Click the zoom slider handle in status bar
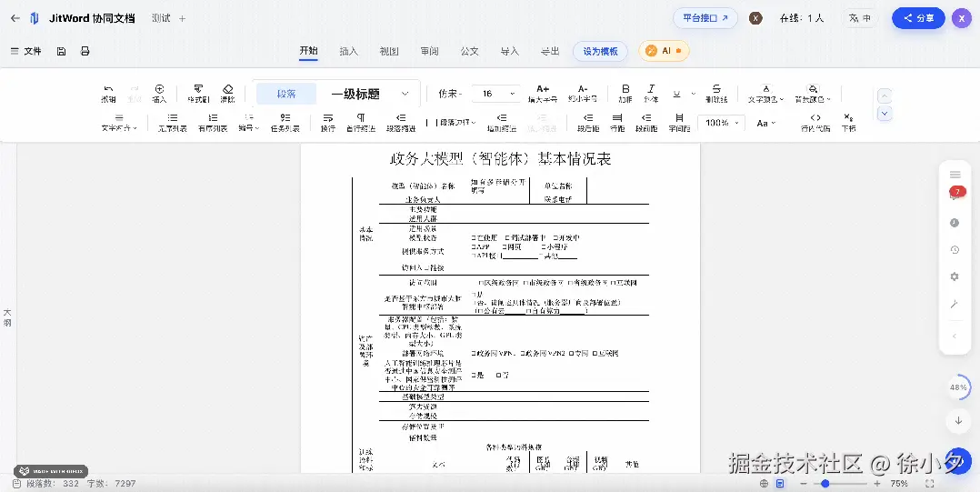The height and width of the screenshot is (492, 980). point(825,483)
